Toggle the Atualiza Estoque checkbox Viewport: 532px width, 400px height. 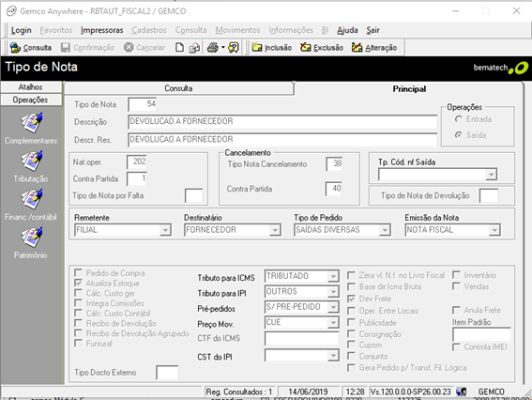pos(79,283)
